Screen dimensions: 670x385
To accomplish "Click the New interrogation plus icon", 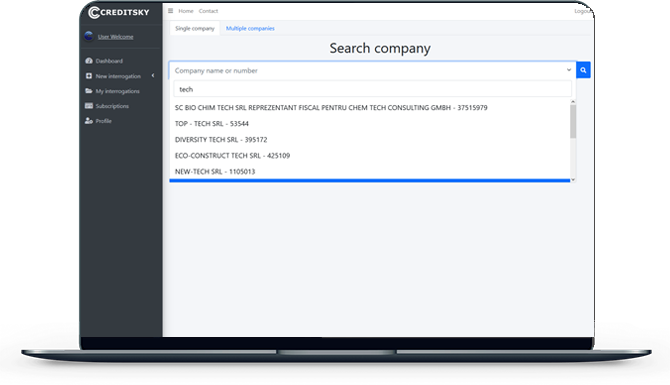I will (x=89, y=76).
